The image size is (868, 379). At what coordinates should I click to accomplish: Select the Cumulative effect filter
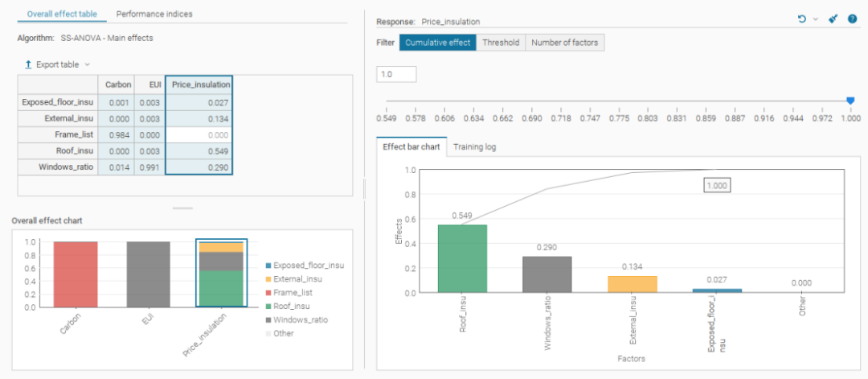(x=438, y=43)
